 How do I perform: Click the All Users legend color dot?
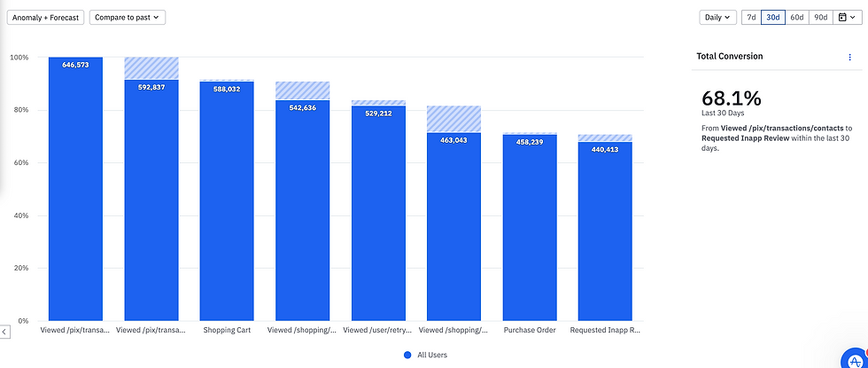(x=407, y=355)
